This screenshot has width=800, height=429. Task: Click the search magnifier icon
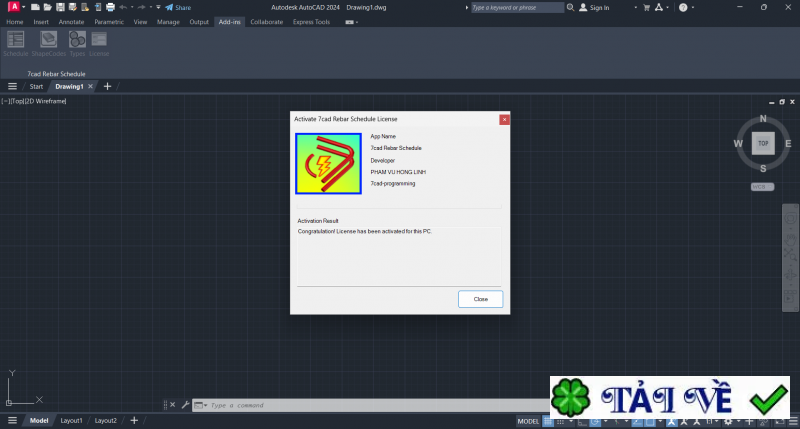coord(570,7)
